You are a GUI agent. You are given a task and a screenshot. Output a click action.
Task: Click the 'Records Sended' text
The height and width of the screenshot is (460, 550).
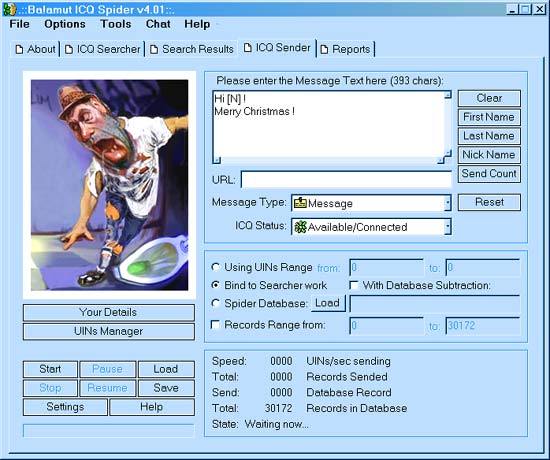point(347,377)
